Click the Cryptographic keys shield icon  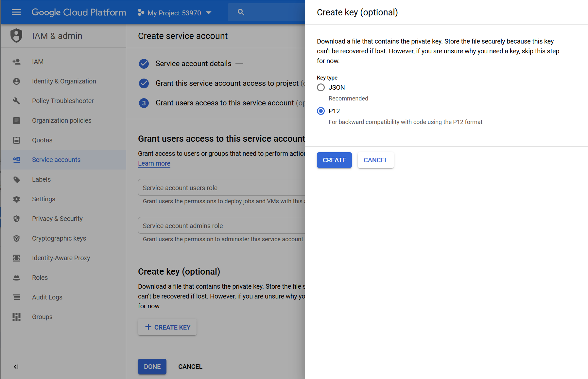point(16,238)
